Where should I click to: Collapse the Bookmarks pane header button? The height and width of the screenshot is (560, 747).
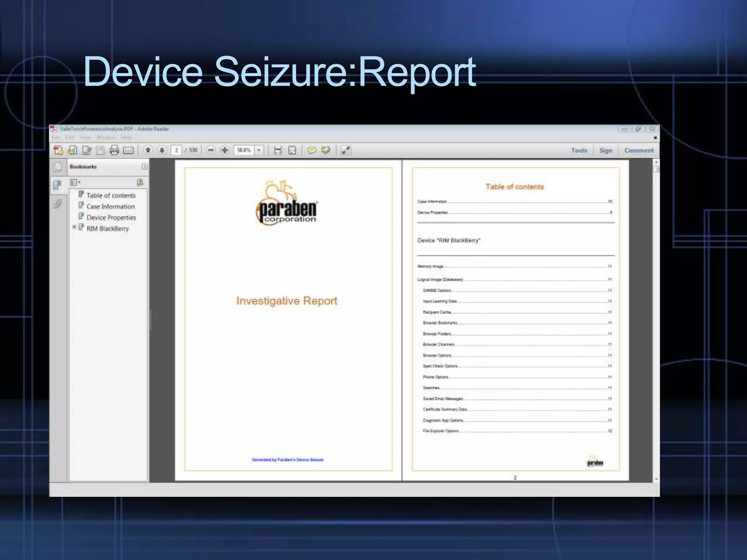pyautogui.click(x=144, y=167)
